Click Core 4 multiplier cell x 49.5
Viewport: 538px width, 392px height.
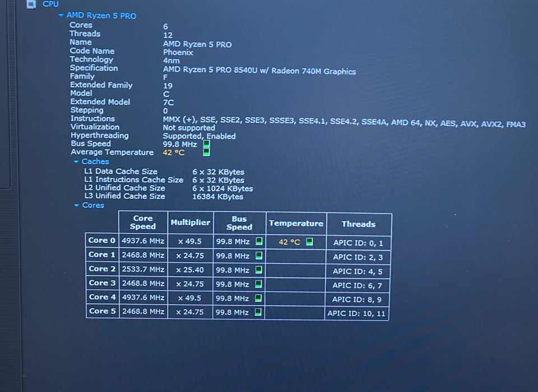pyautogui.click(x=190, y=298)
